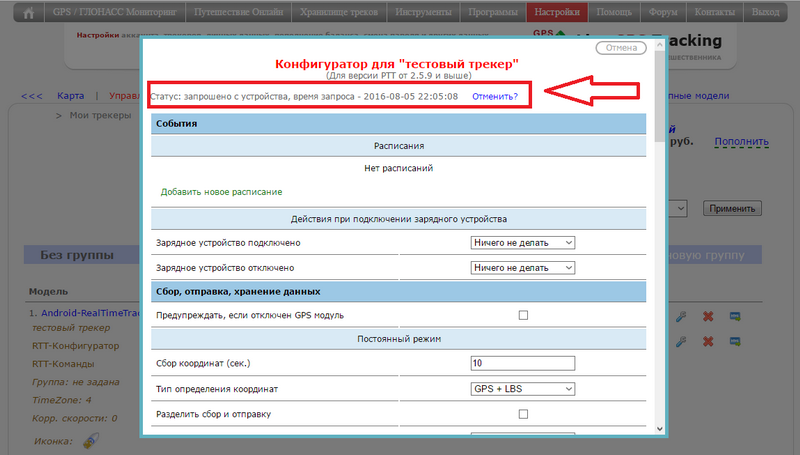Click the tracker icon next to Иконка
This screenshot has height=455, width=800.
pyautogui.click(x=90, y=440)
